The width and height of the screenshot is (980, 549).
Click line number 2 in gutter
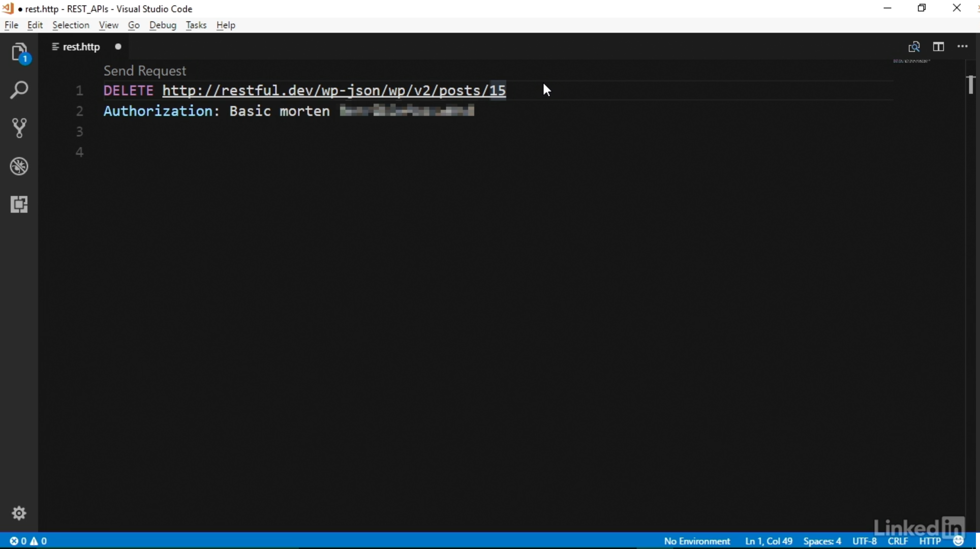click(80, 111)
